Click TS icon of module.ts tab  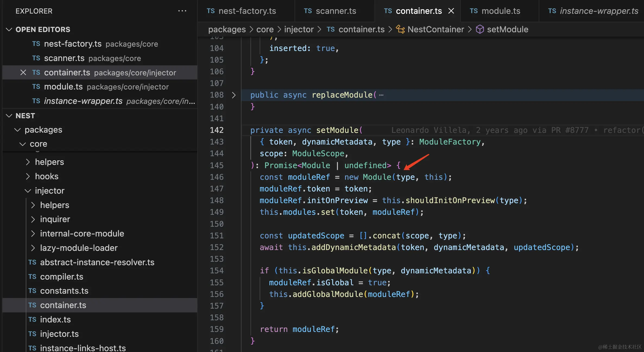coord(474,11)
